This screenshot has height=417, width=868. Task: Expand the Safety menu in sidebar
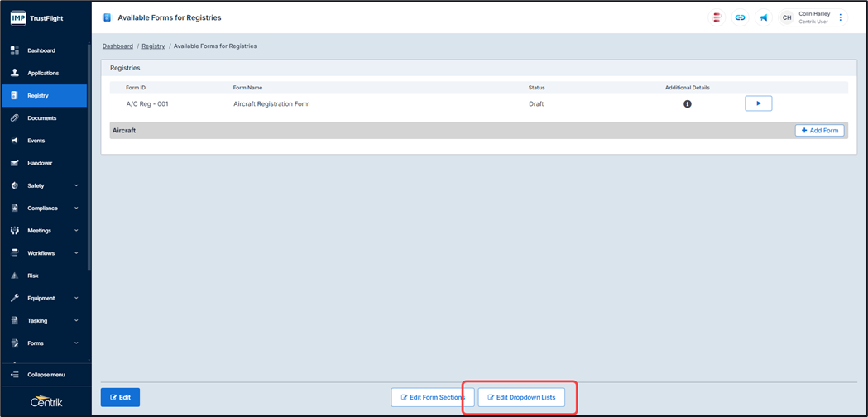[x=45, y=185]
